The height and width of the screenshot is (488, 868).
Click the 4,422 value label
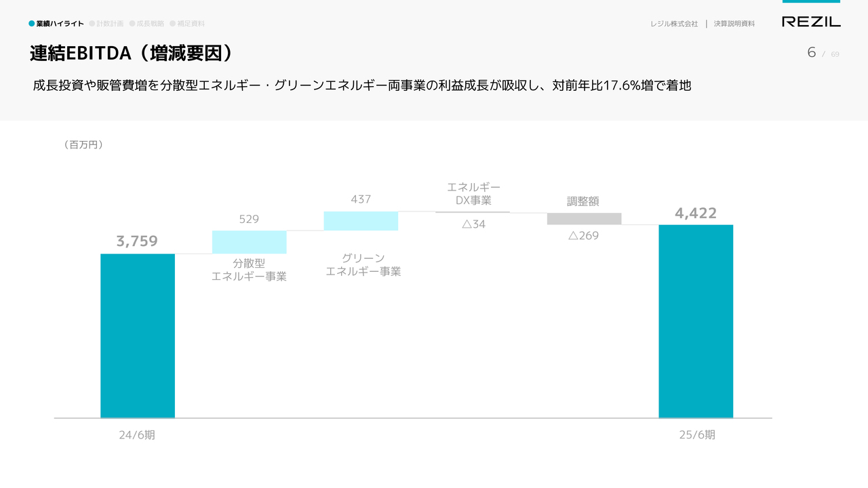click(696, 213)
